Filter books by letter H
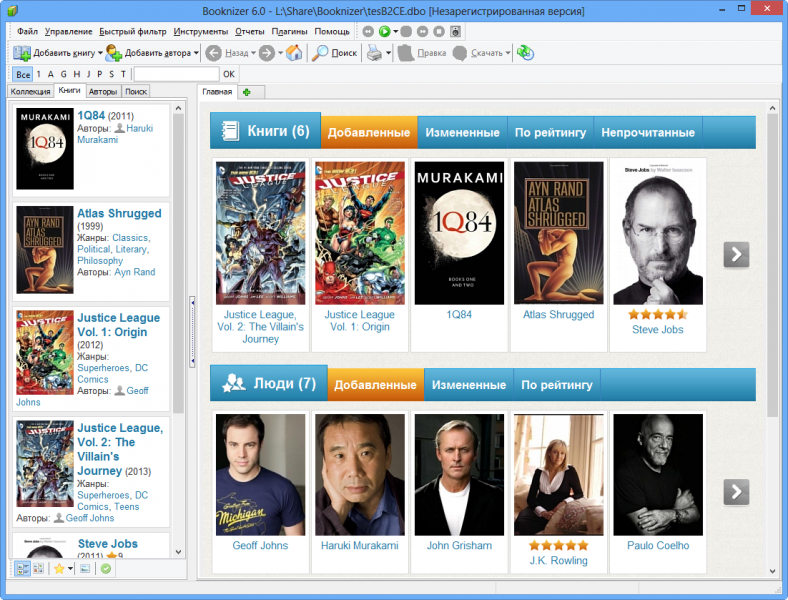The image size is (788, 600). (x=76, y=74)
